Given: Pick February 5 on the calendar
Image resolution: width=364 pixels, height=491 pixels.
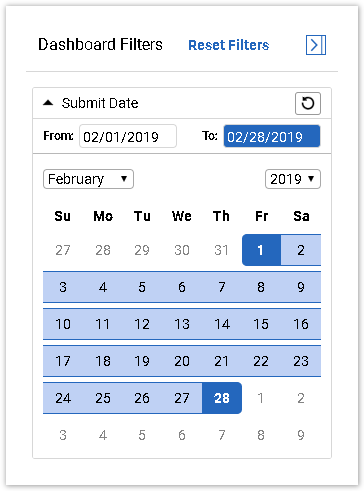Looking at the screenshot, I should [x=142, y=287].
